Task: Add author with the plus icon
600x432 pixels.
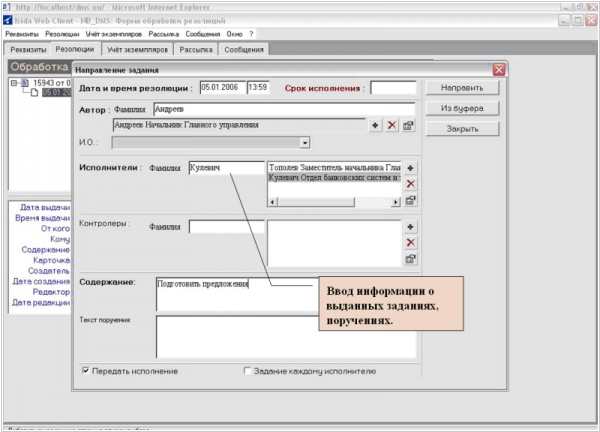Action: (376, 125)
